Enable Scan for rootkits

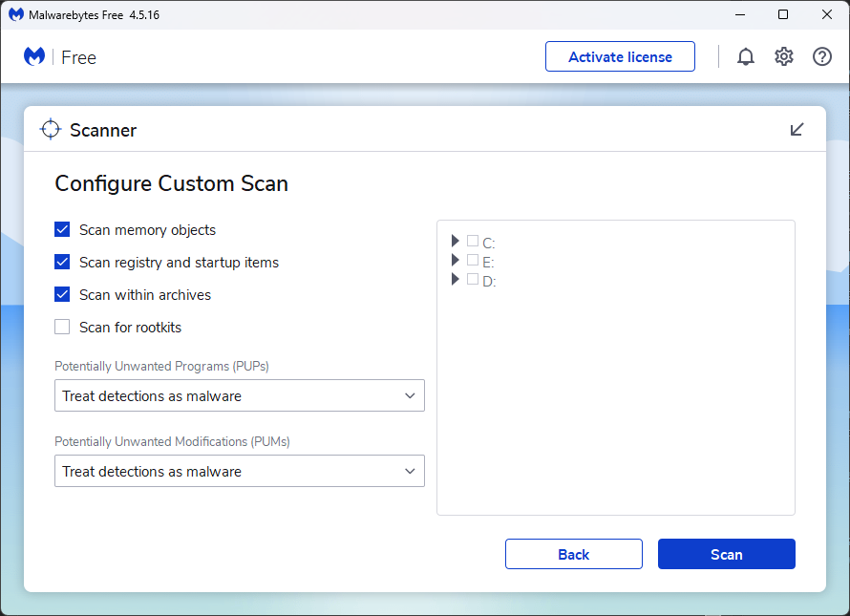[x=62, y=328]
